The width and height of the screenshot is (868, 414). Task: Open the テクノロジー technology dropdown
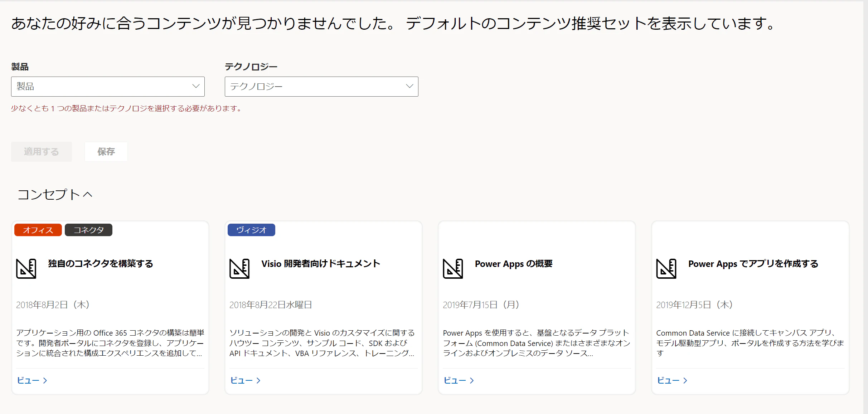point(321,87)
